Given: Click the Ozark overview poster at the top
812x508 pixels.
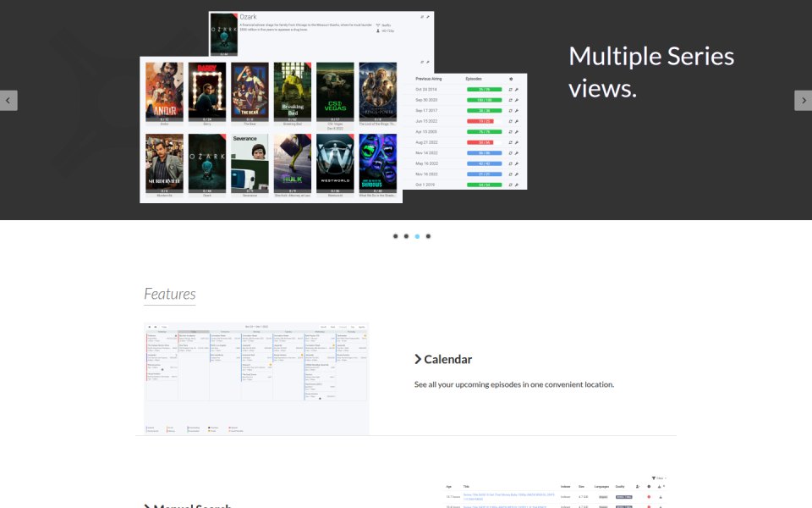Looking at the screenshot, I should point(223,34).
